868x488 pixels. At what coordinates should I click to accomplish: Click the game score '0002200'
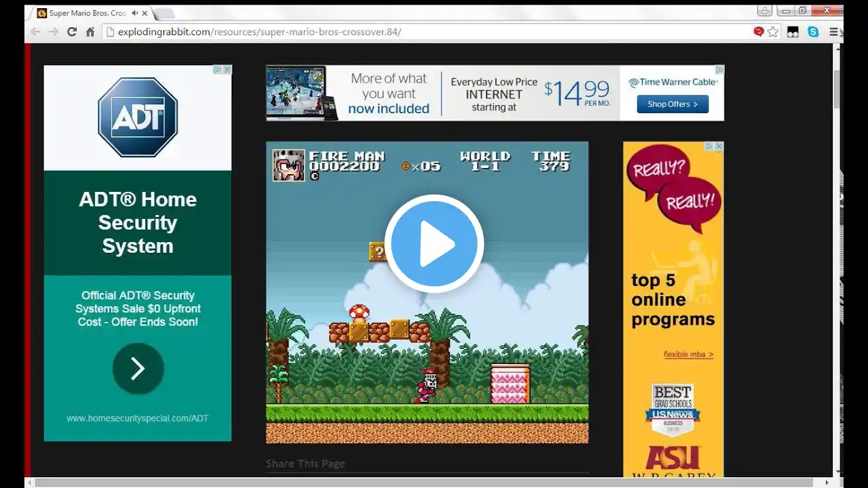tap(344, 167)
